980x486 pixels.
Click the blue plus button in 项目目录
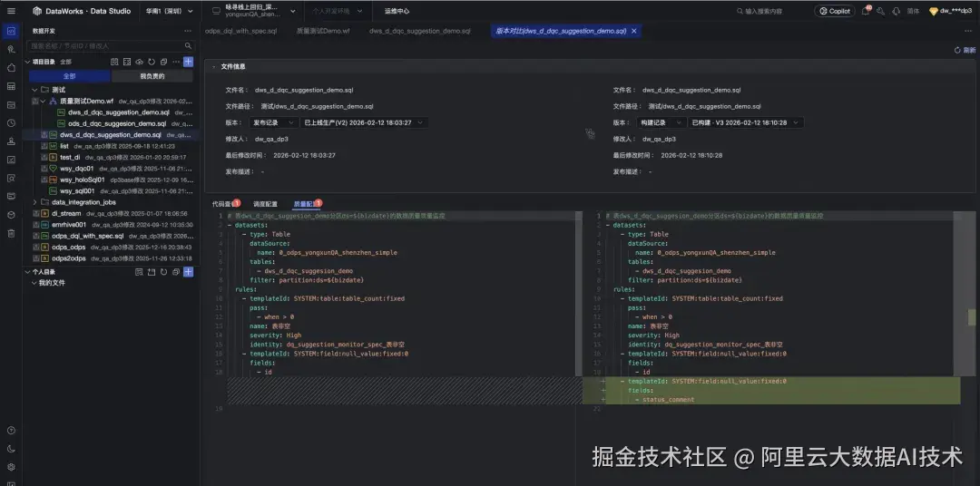point(188,62)
